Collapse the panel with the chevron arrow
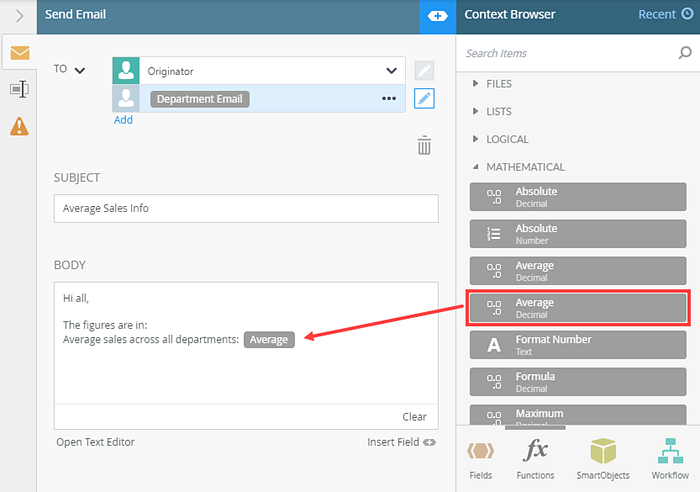 pos(19,16)
